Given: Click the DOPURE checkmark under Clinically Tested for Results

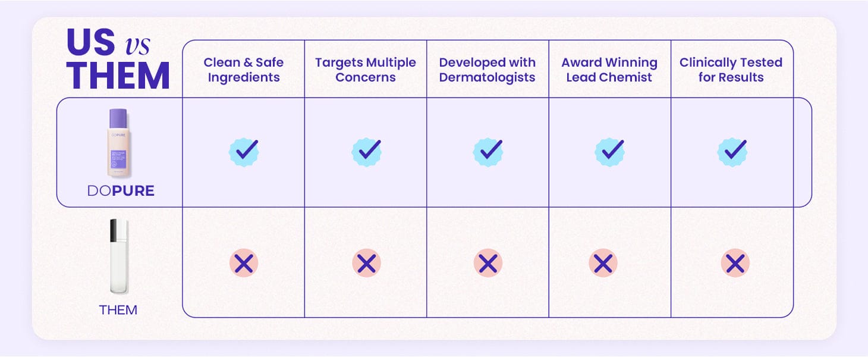Looking at the screenshot, I should (x=732, y=151).
